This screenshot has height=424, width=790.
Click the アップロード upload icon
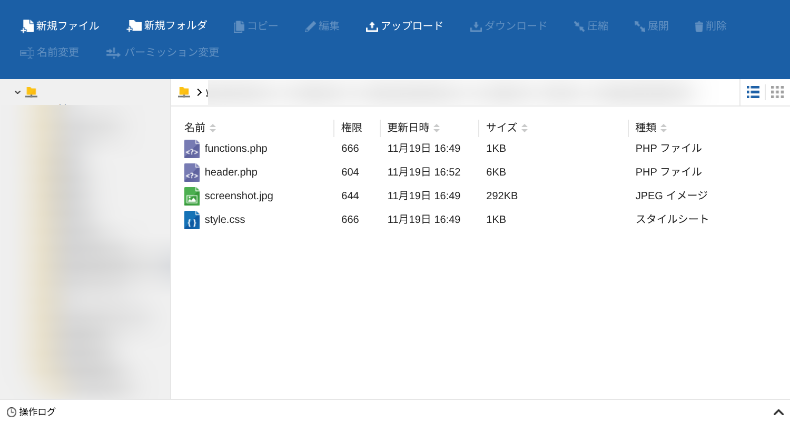[372, 27]
